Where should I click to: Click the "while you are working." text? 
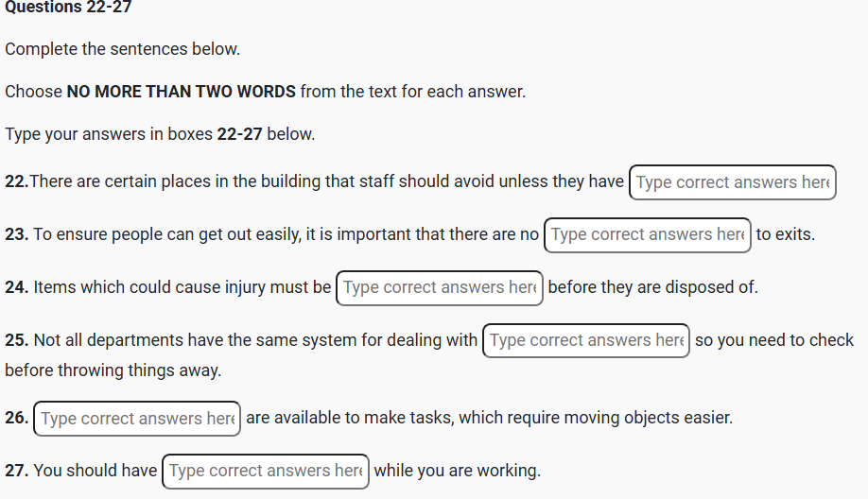[457, 471]
